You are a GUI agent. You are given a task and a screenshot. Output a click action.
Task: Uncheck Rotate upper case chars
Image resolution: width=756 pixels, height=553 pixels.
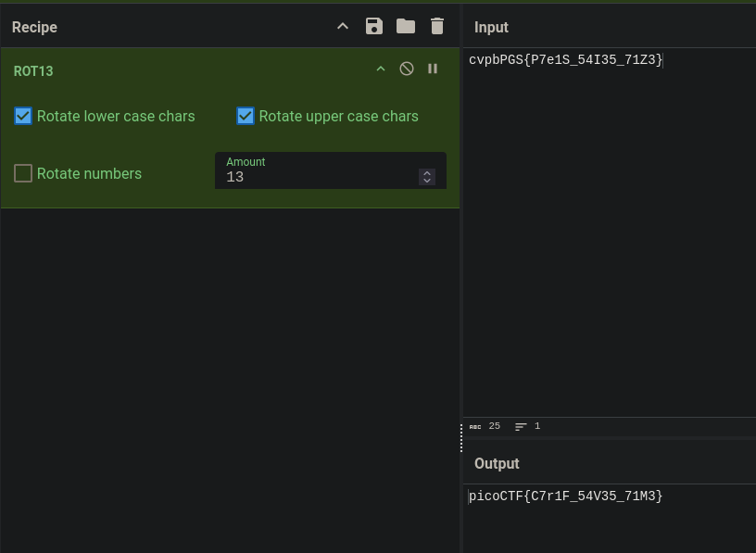point(246,116)
